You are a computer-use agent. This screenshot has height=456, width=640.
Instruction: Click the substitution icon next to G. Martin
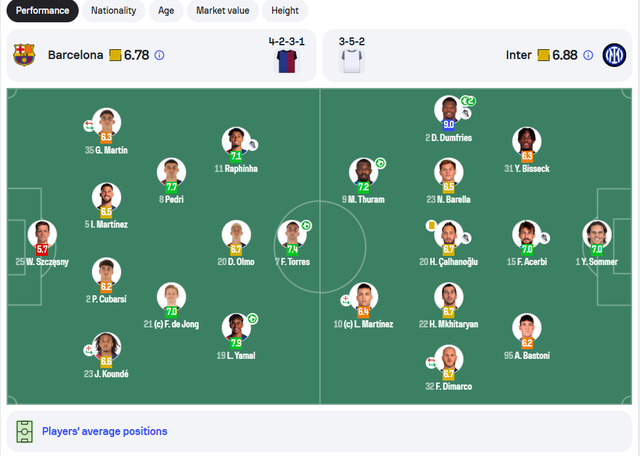pos(89,125)
